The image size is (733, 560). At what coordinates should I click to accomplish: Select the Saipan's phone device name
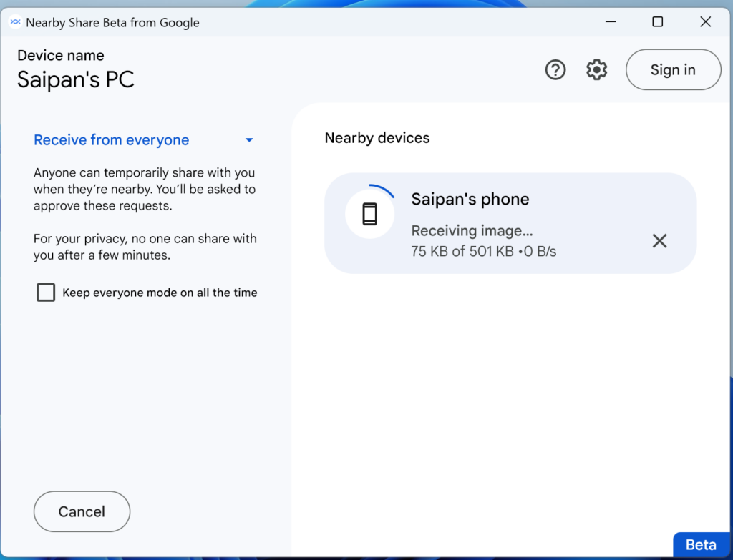(x=470, y=199)
